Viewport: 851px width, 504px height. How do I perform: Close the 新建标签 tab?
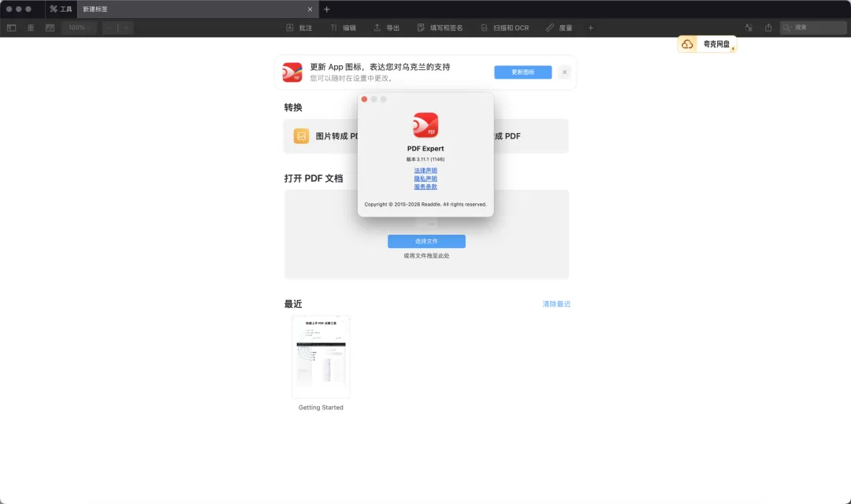[310, 9]
